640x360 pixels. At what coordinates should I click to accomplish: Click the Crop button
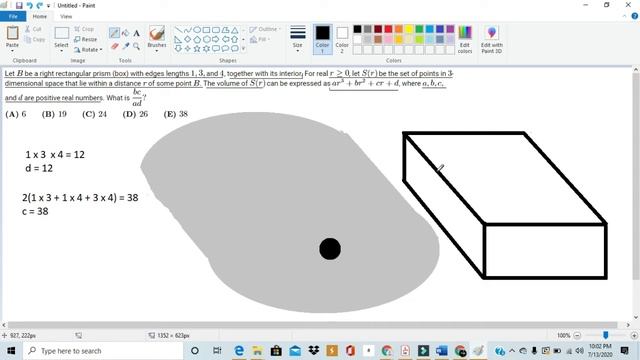point(84,29)
